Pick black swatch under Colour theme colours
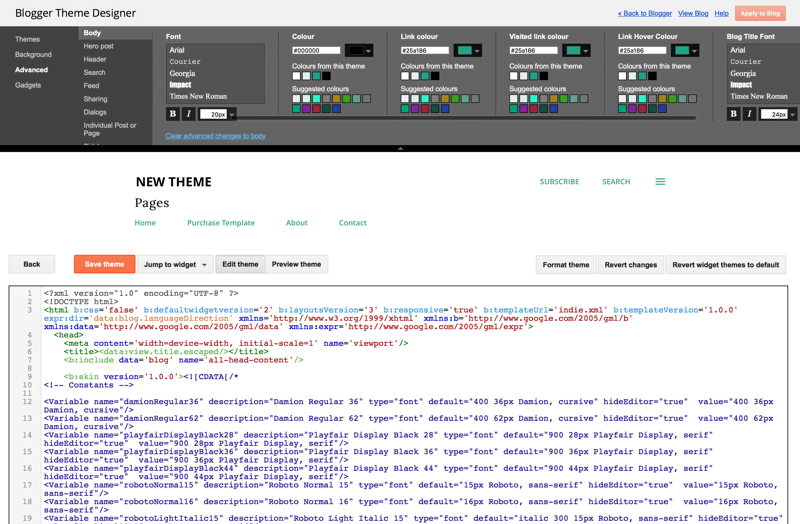Image resolution: width=800 pixels, height=524 pixels. (327, 76)
